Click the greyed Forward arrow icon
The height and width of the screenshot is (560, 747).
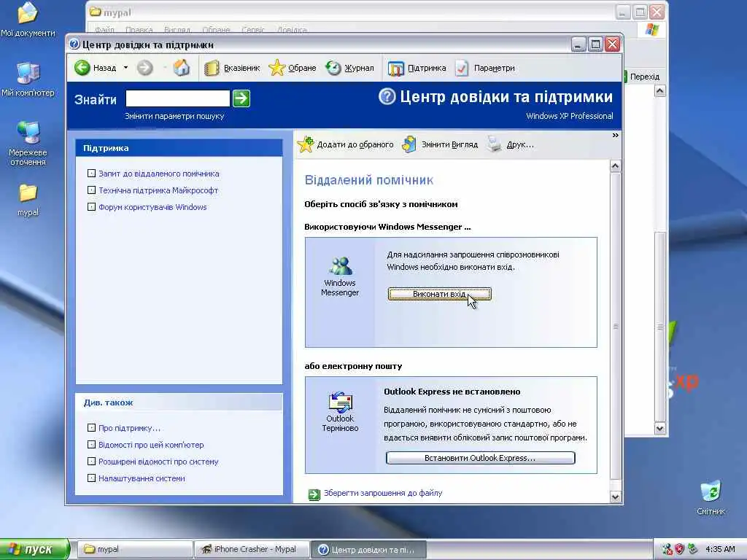(145, 68)
